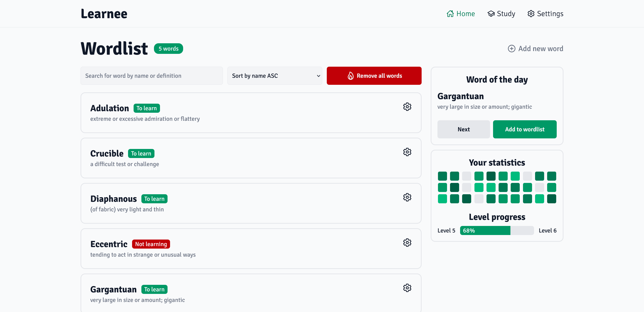The height and width of the screenshot is (312, 644).
Task: Open the Sort by name ASC dropdown
Action: 275,76
